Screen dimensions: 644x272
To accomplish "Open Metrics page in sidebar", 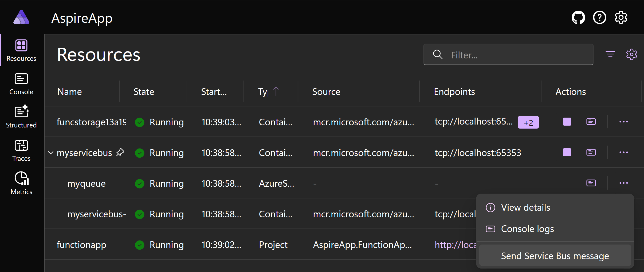I will pos(21,183).
